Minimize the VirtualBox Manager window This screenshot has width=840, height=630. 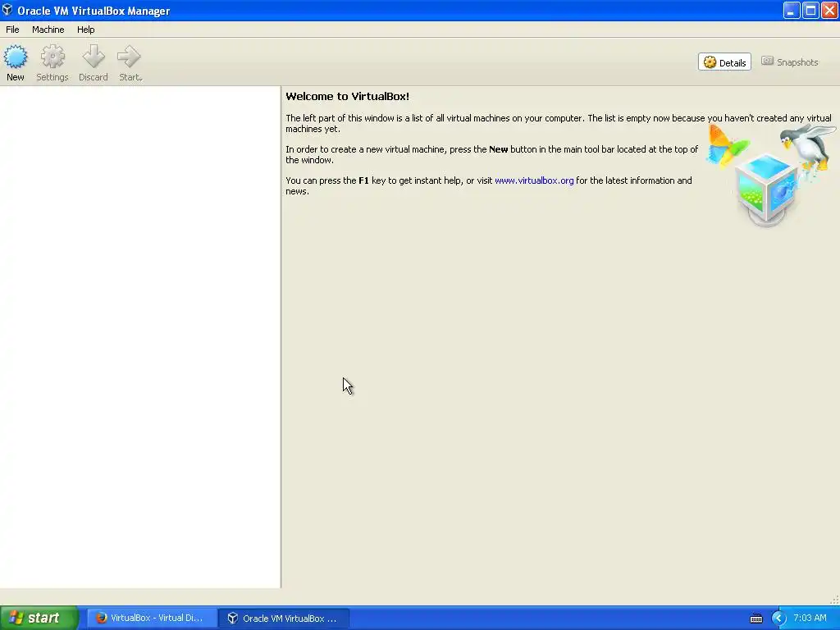click(x=792, y=10)
